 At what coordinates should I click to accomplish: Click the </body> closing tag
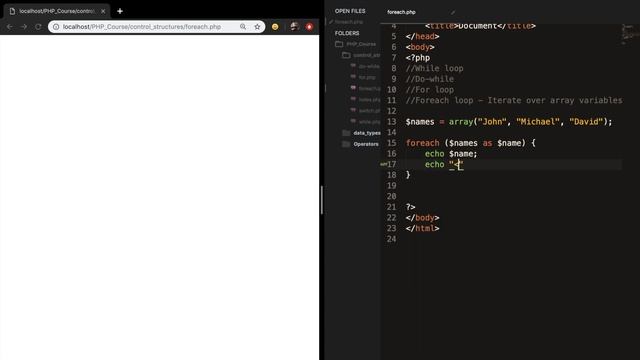tap(422, 218)
